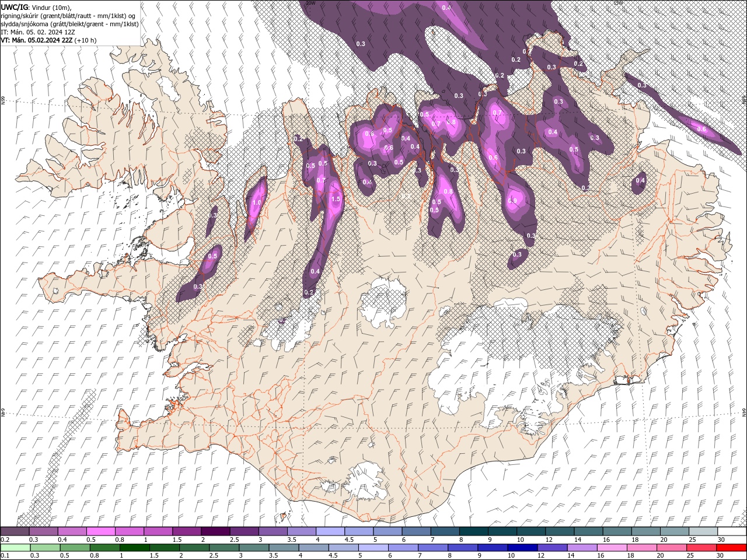747x560 pixels.
Task: Click the '0.2' label in the upper legend
Action: [x=5, y=540]
